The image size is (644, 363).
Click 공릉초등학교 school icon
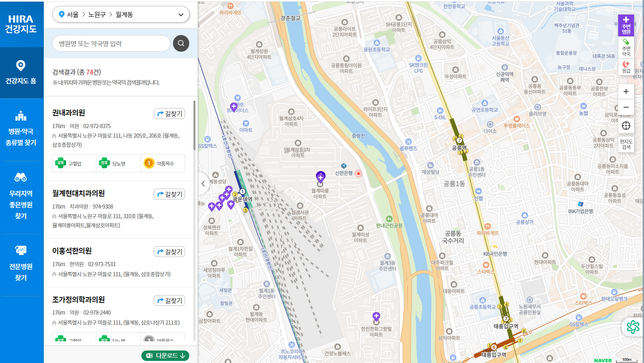click(x=483, y=300)
